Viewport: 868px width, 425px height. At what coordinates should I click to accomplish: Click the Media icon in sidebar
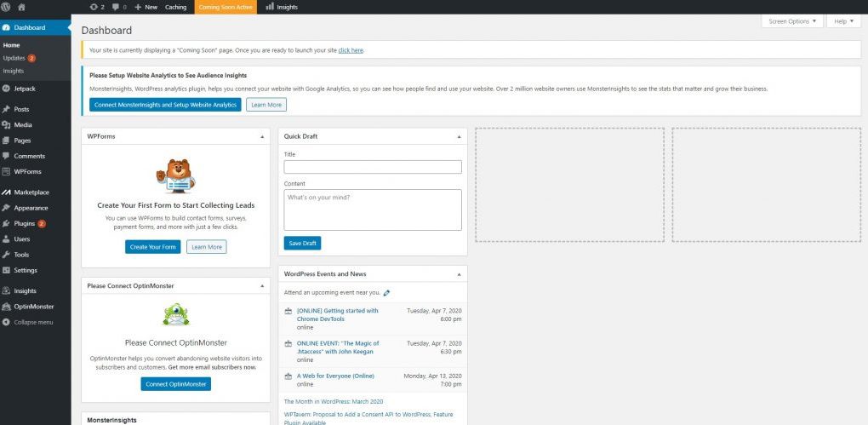point(6,124)
